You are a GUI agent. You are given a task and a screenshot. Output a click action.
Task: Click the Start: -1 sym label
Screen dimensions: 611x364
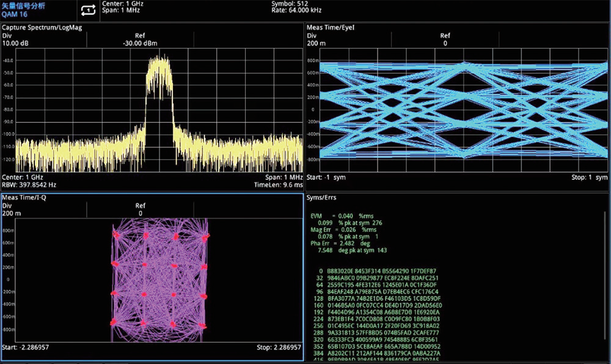[326, 177]
